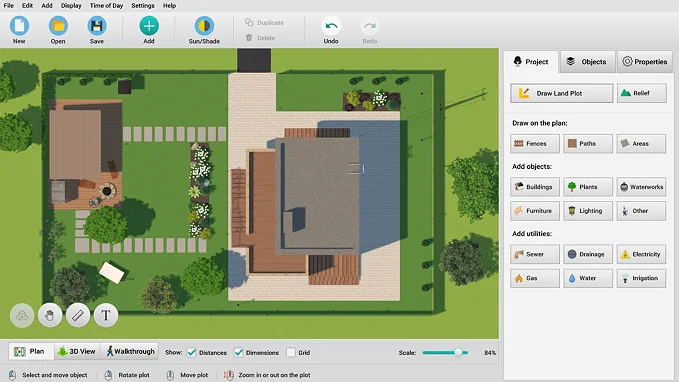Switch to Walkthrough mode

pos(129,351)
